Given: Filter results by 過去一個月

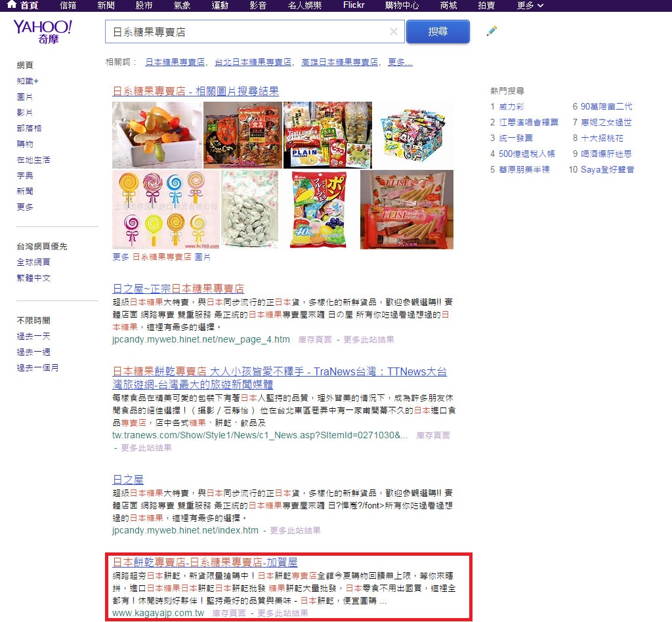Looking at the screenshot, I should click(37, 367).
